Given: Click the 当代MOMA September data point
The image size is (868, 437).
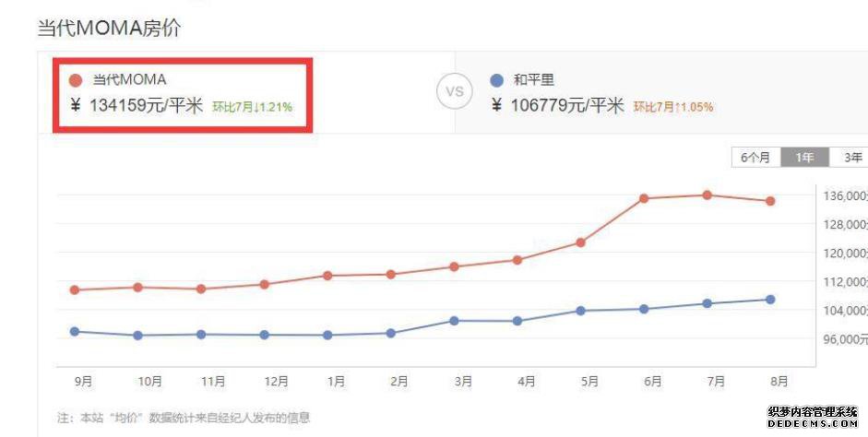Looking at the screenshot, I should [75, 289].
